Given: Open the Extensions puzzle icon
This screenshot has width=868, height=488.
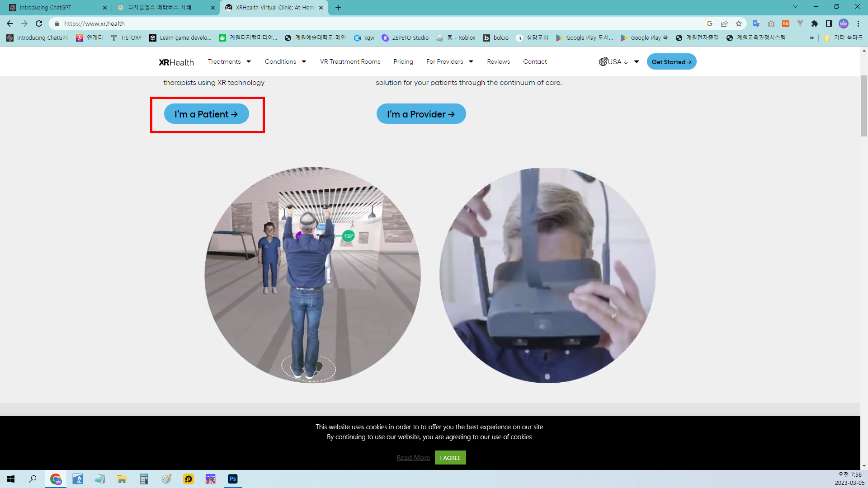Looking at the screenshot, I should pos(815,23).
